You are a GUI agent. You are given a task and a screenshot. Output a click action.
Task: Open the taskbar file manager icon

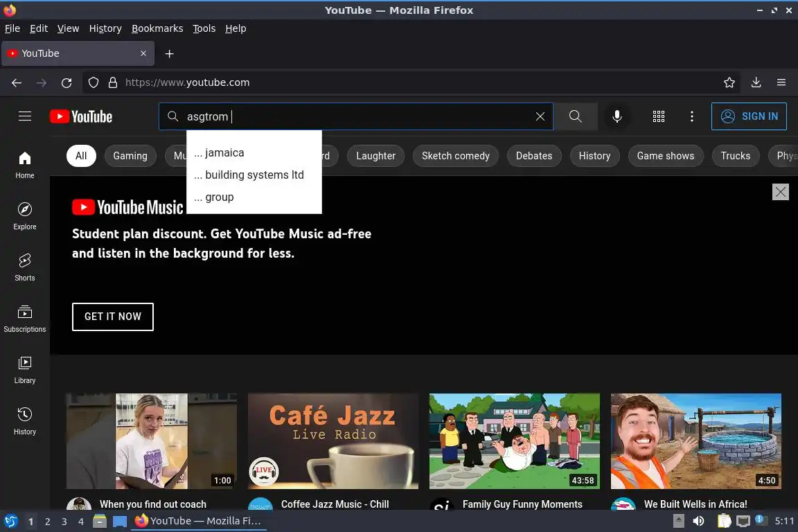(x=100, y=521)
